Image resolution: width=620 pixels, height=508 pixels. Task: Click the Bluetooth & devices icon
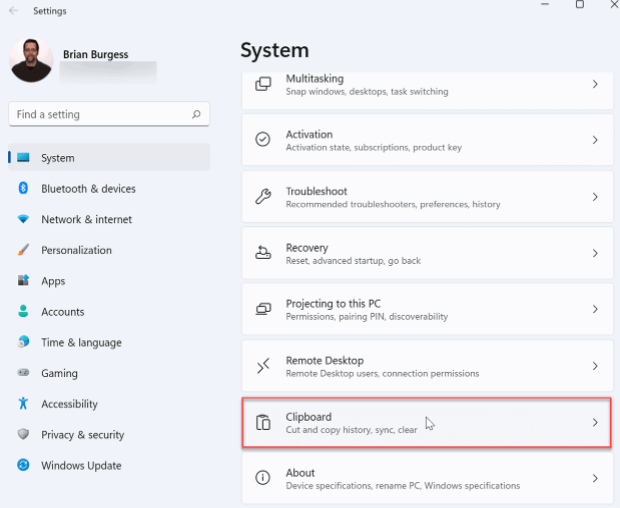pyautogui.click(x=23, y=188)
